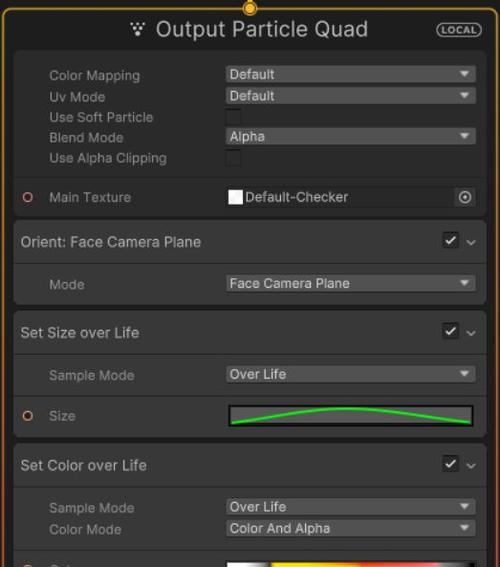Collapse the Orient block chevron
Viewport: 500px width, 567px height.
tap(471, 242)
